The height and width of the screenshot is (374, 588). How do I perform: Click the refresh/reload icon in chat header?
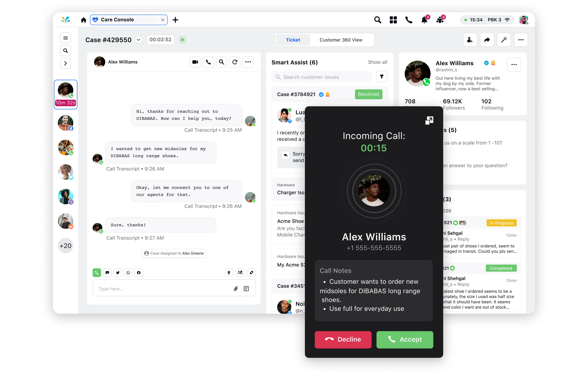pyautogui.click(x=235, y=62)
